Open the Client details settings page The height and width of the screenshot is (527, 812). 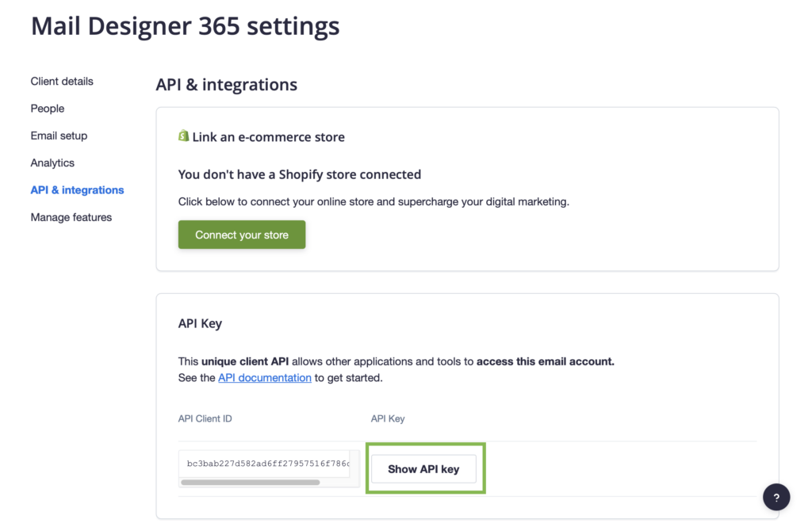[x=62, y=82]
